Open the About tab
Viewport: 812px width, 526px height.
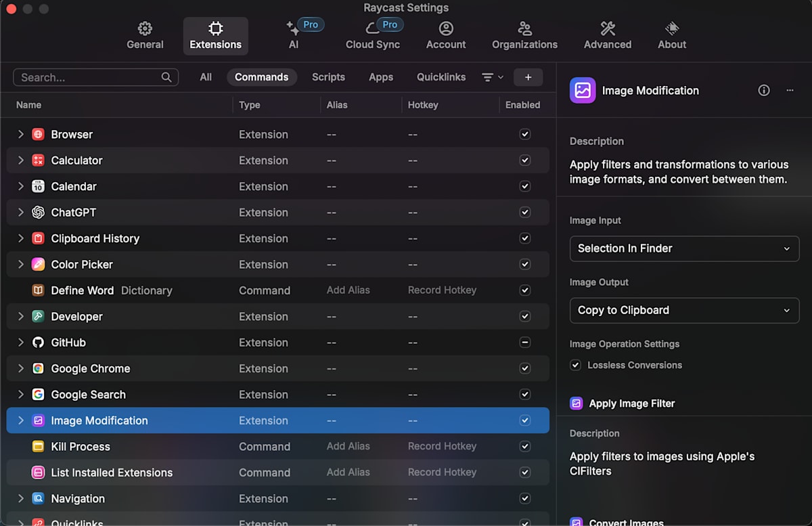[x=672, y=36]
